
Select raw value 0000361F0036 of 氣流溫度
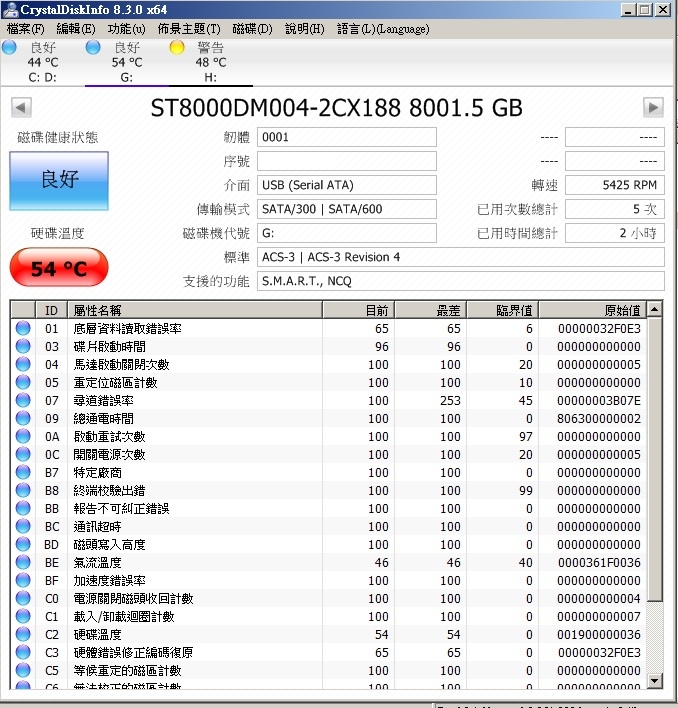pos(599,563)
